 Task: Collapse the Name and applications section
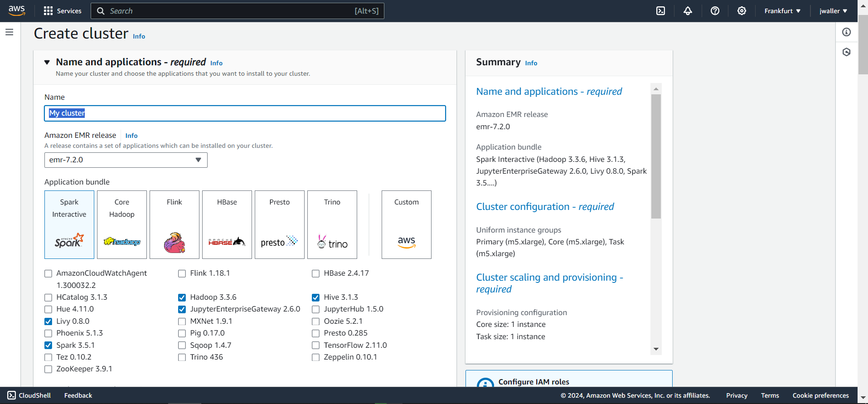coord(47,62)
